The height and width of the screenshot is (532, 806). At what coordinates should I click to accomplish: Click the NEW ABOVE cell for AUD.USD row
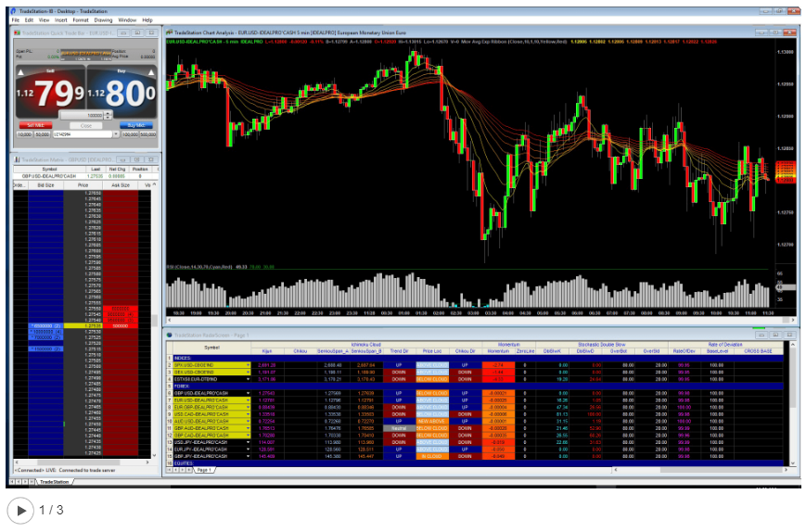pyautogui.click(x=432, y=421)
